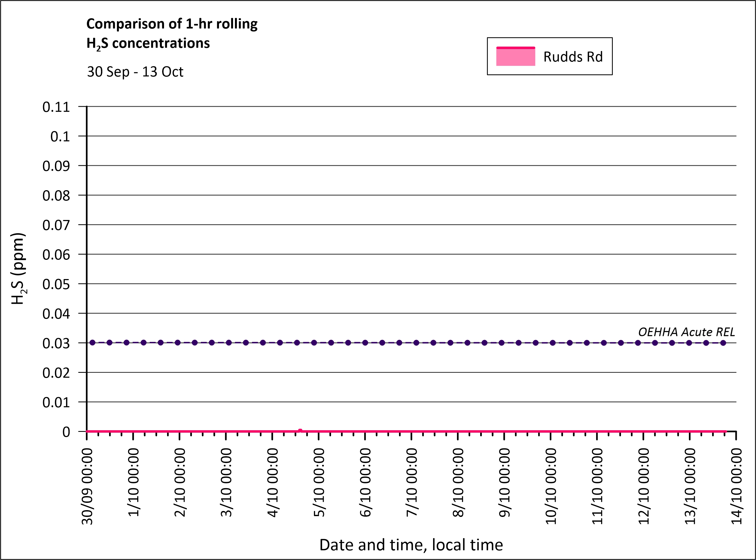Click the last dot on the REL line
The image size is (756, 560).
click(x=723, y=343)
